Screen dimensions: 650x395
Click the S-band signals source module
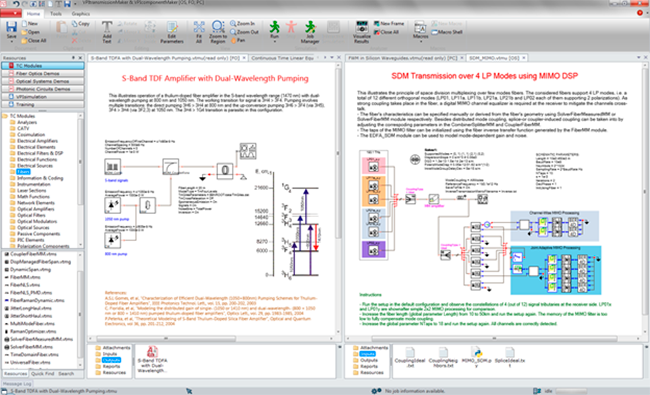112,167
